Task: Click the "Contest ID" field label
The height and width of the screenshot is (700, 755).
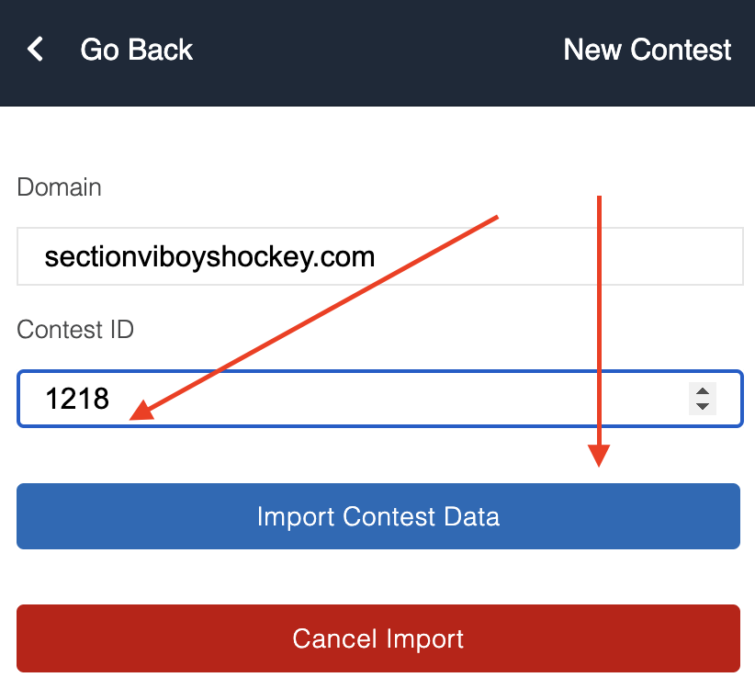Action: (x=75, y=329)
